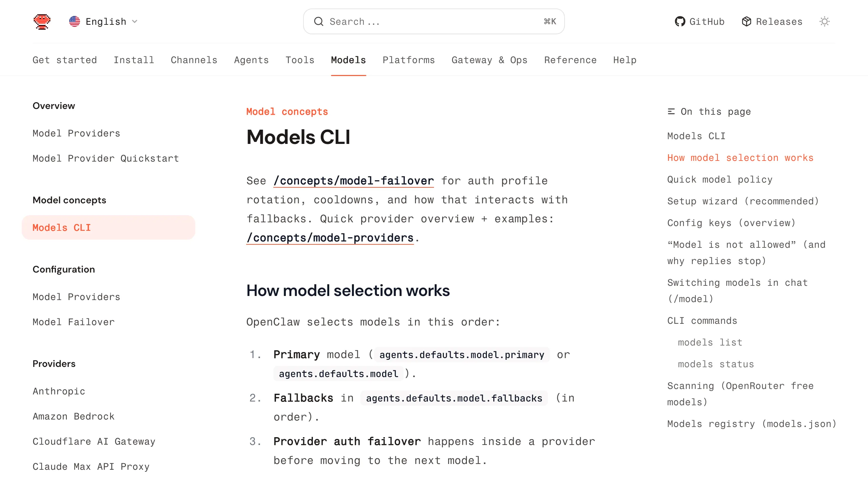Screen dimensions: 868x484
Task: Click the On this page list icon
Action: pos(671,112)
